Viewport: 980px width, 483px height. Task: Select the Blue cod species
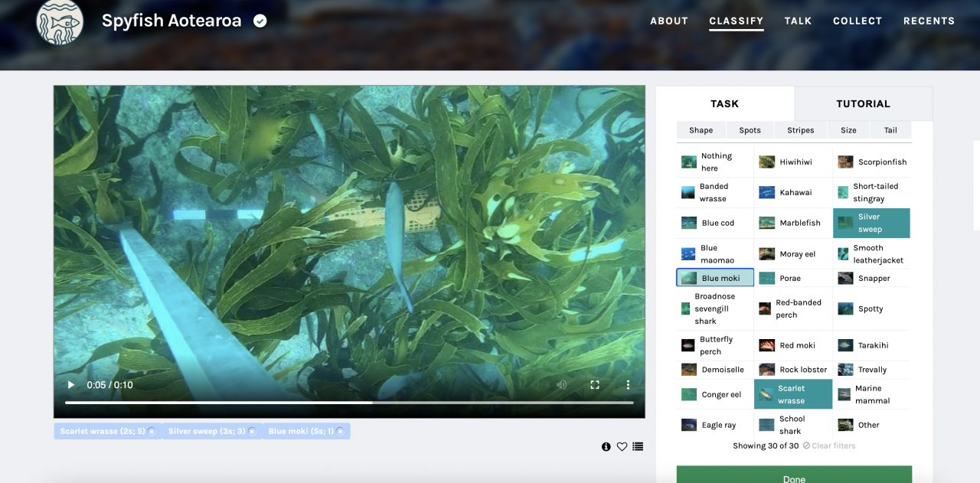[715, 223]
